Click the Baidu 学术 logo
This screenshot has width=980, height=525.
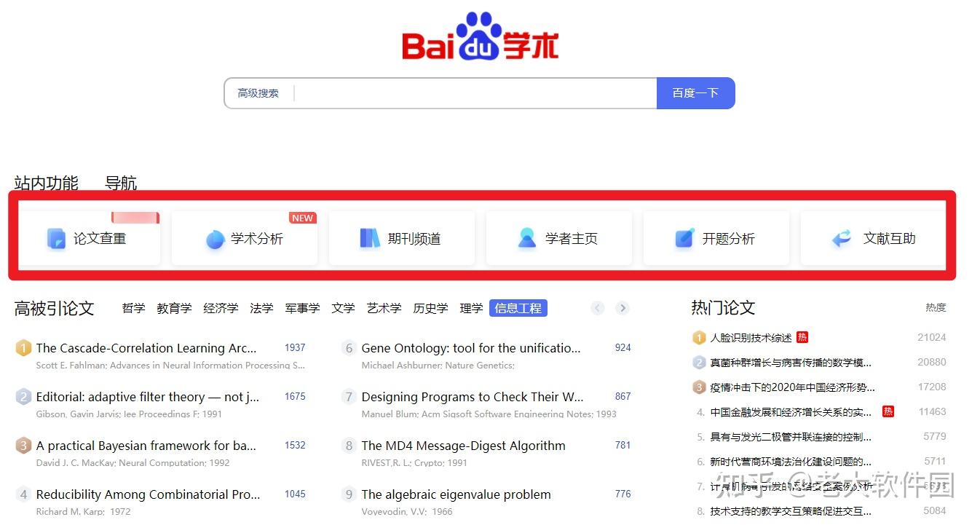click(x=481, y=36)
